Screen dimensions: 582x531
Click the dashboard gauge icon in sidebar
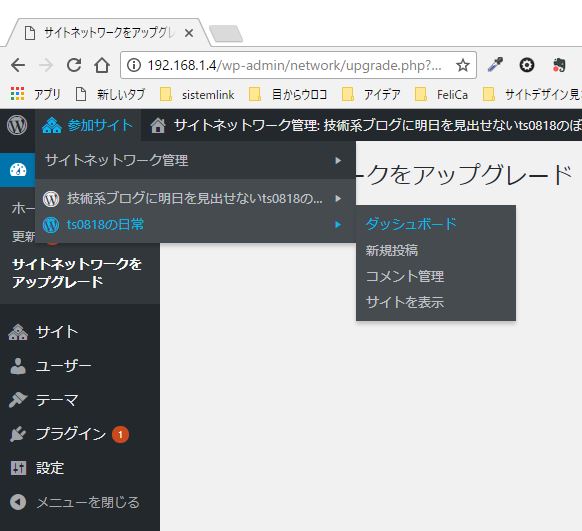18,170
